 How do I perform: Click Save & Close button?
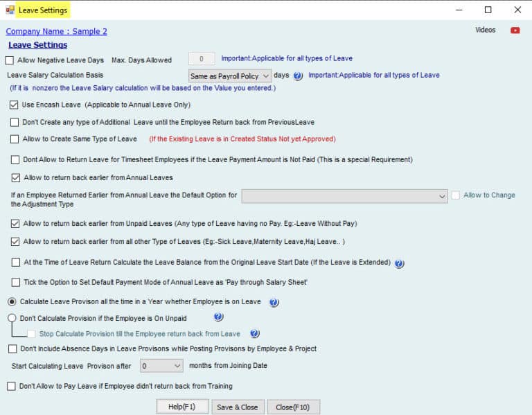[238, 407]
